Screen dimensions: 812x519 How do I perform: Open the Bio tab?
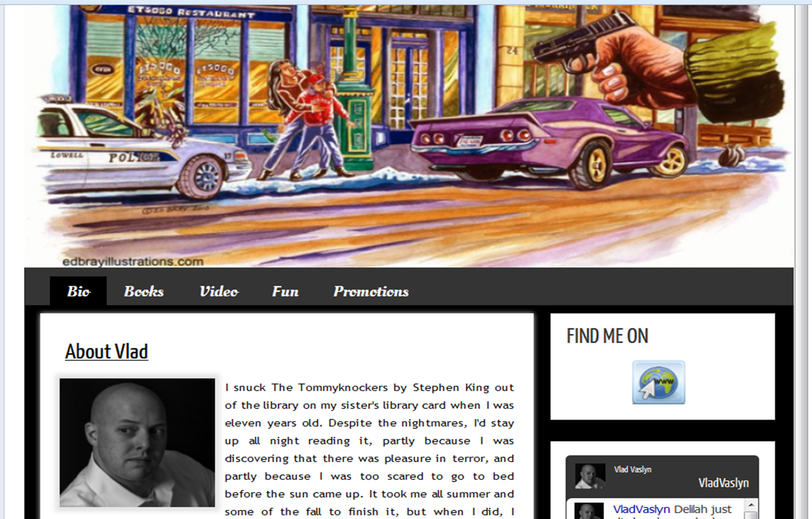(x=78, y=291)
